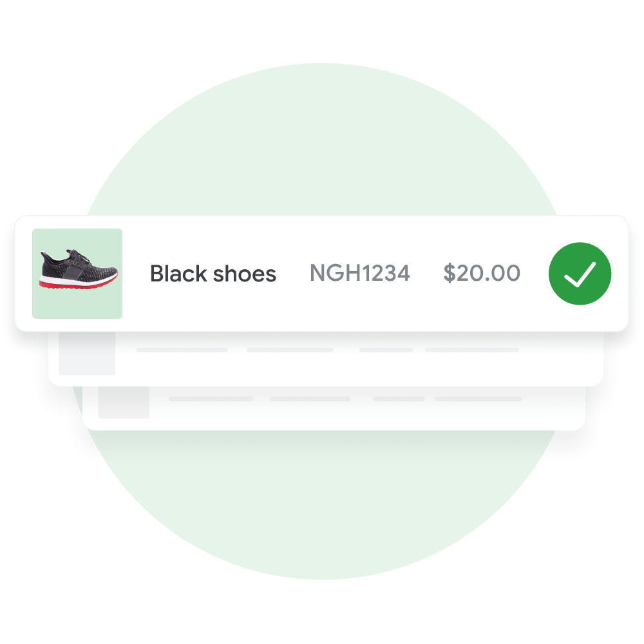Open the black sneaker product thumbnail

click(77, 274)
